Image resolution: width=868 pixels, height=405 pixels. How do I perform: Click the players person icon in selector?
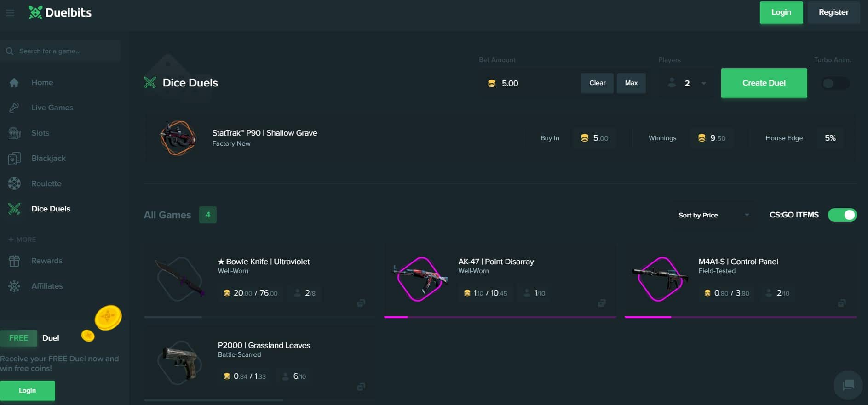coord(672,83)
